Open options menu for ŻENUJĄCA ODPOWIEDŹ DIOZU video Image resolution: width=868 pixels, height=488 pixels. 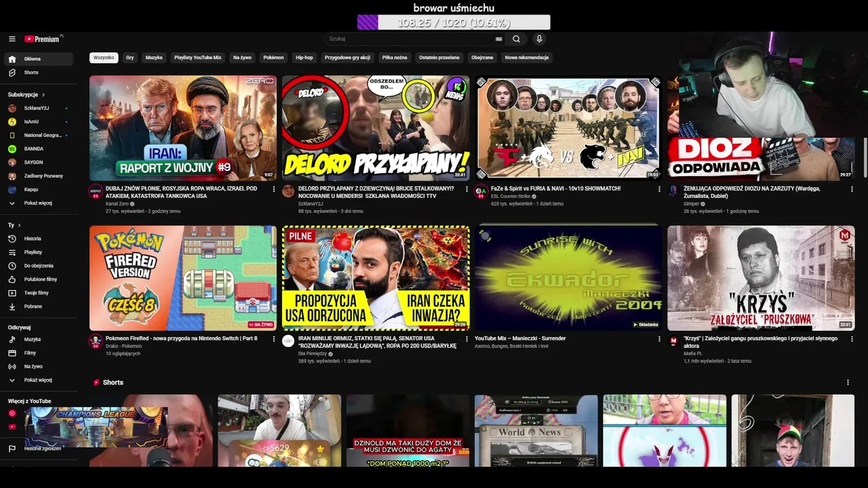(x=852, y=189)
